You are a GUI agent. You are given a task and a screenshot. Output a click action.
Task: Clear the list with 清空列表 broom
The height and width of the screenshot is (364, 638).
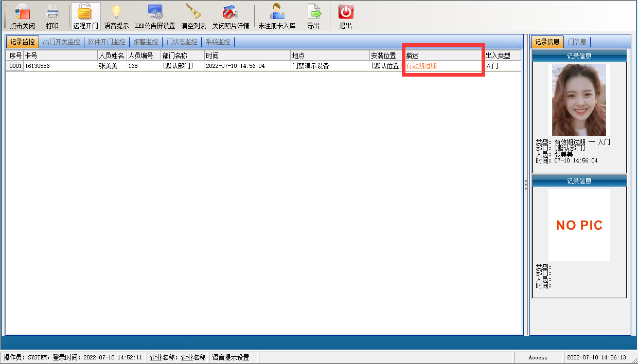point(193,12)
